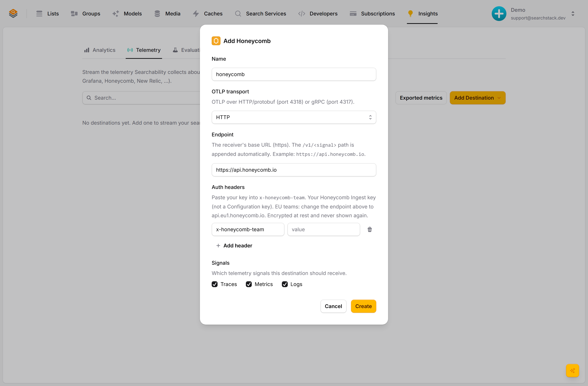Edit the Endpoint URL field

click(x=294, y=170)
